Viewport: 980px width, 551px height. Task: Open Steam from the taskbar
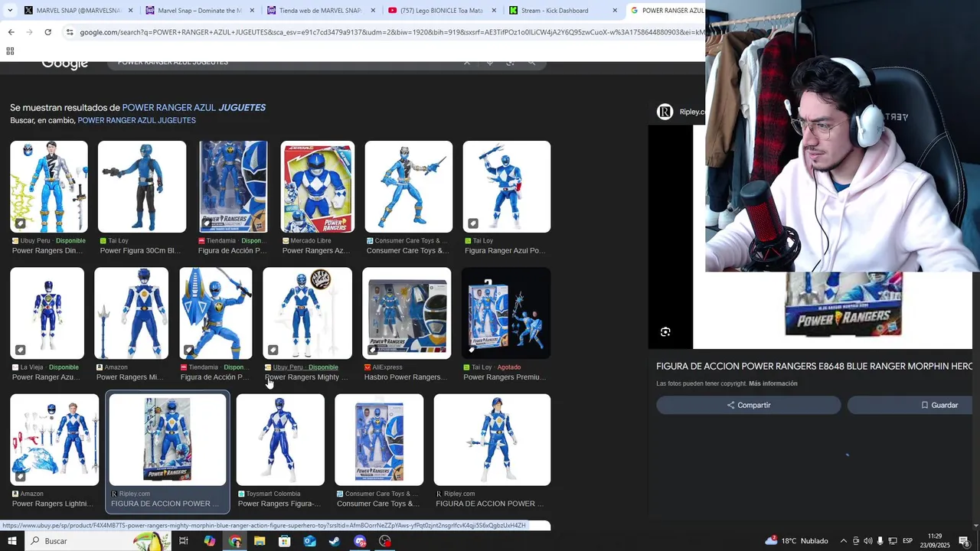click(335, 541)
